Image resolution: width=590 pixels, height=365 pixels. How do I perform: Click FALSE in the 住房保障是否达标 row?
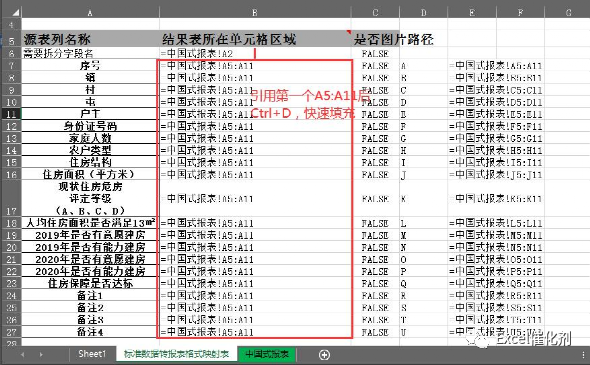click(375, 283)
